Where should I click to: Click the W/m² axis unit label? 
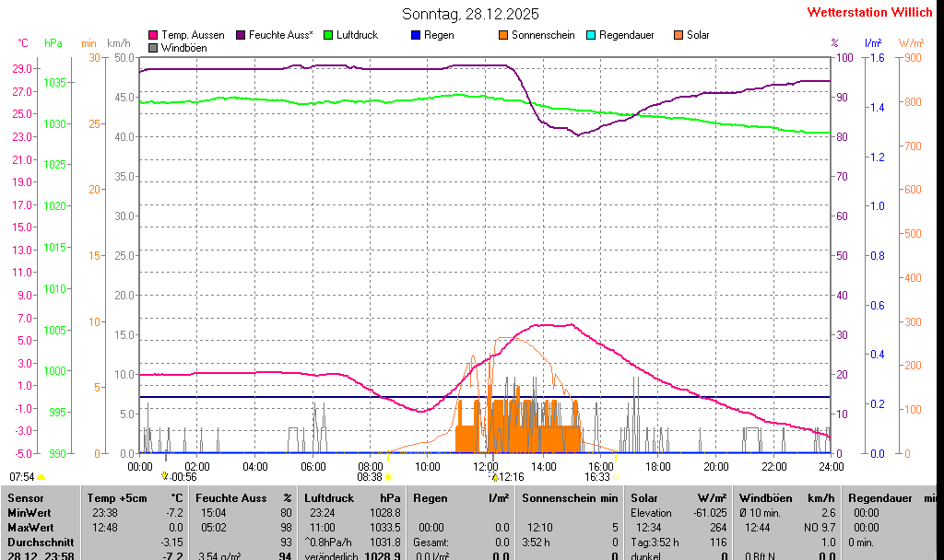[911, 43]
